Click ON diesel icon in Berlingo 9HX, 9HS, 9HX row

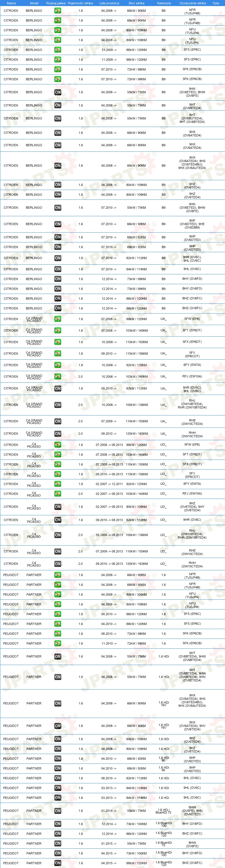[x=58, y=166]
